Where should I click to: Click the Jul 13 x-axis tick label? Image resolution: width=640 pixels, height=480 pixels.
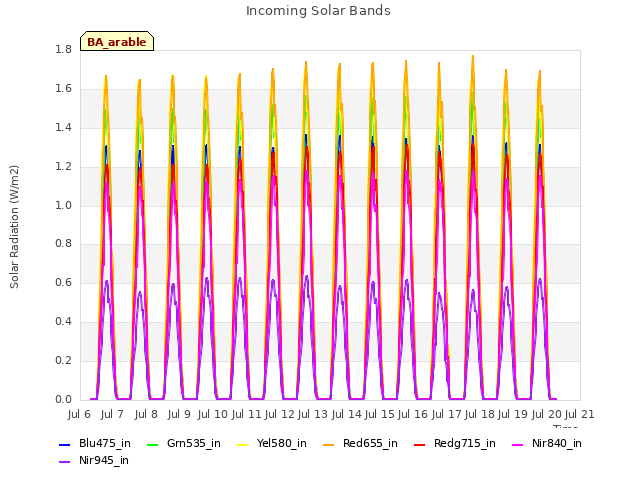(313, 414)
